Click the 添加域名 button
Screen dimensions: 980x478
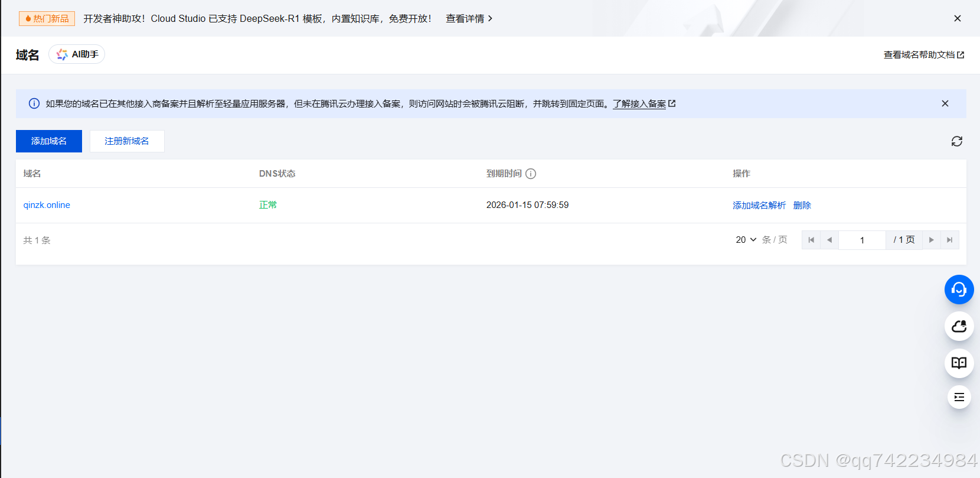coord(49,141)
